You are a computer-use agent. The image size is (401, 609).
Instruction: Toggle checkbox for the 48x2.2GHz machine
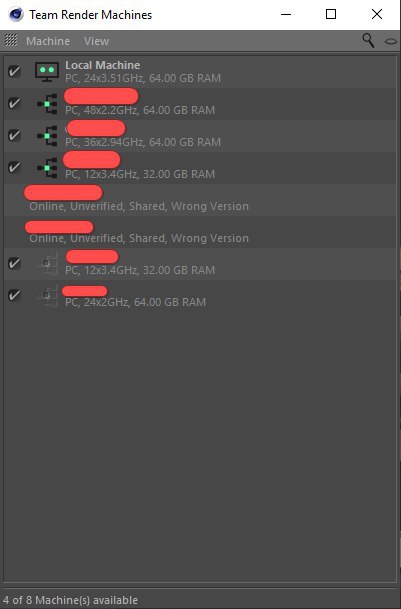(x=14, y=103)
